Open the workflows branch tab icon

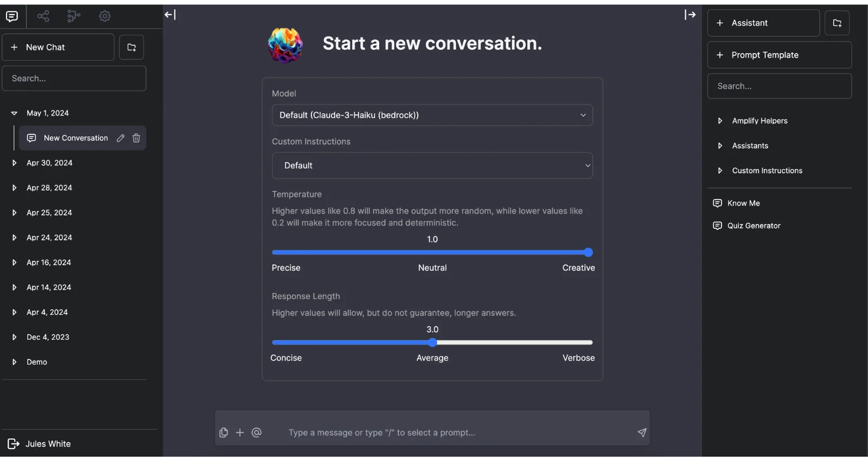(74, 16)
